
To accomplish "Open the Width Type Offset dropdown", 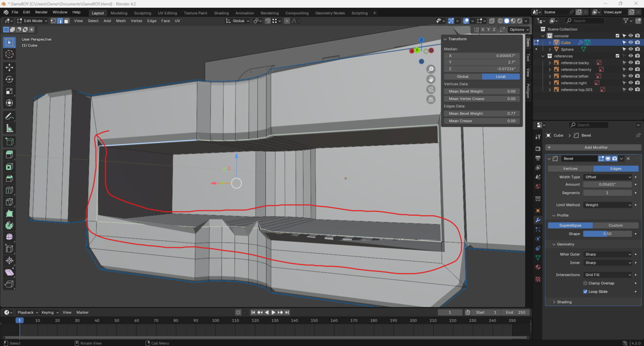I will click(607, 177).
